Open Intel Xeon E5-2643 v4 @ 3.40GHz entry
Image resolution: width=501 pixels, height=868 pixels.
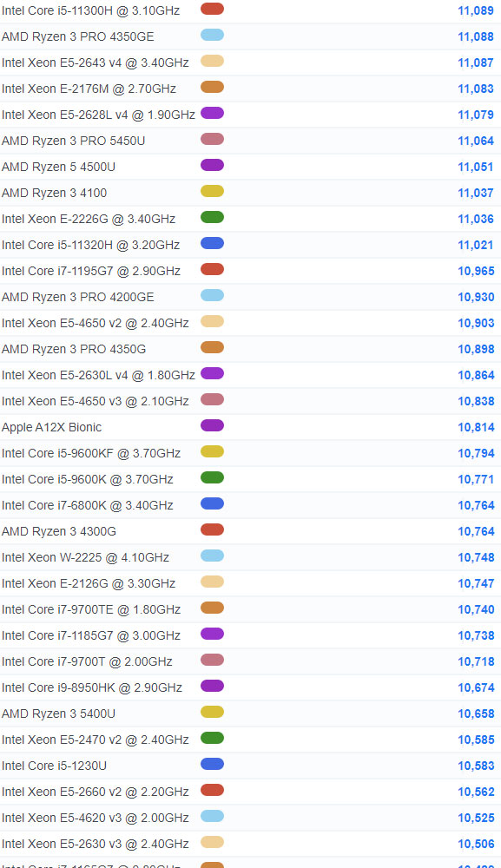point(96,62)
